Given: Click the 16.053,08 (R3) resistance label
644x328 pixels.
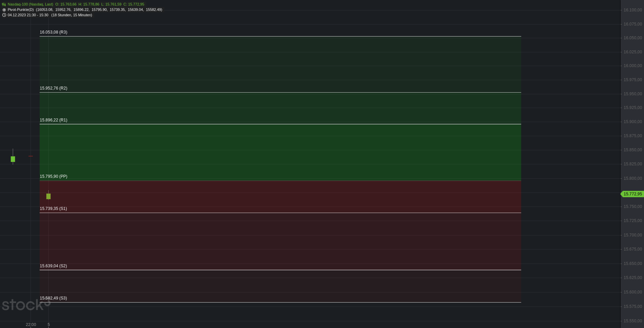Looking at the screenshot, I should click(54, 32).
